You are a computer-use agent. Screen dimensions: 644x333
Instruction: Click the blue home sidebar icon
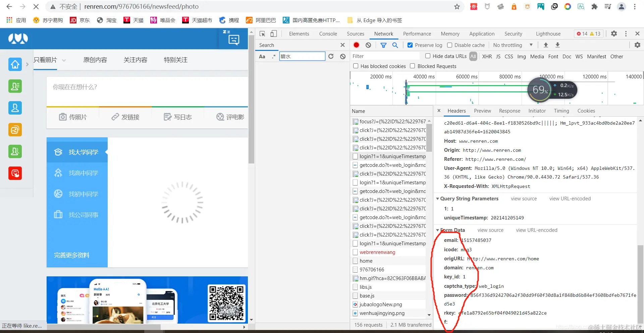(15, 64)
